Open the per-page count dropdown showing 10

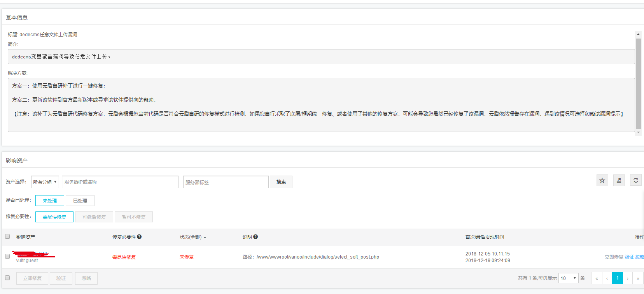(569, 278)
